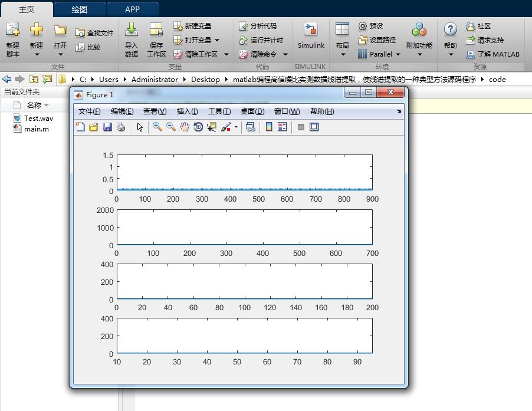Viewport: 532px width, 411px height.
Task: Open the 插入(I) menu in Figure 1
Action: pyautogui.click(x=187, y=111)
